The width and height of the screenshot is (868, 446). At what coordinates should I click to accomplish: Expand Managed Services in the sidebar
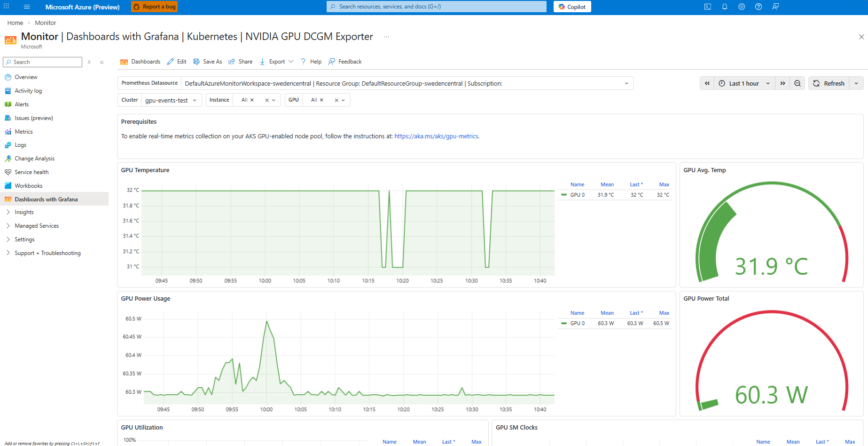[8, 226]
